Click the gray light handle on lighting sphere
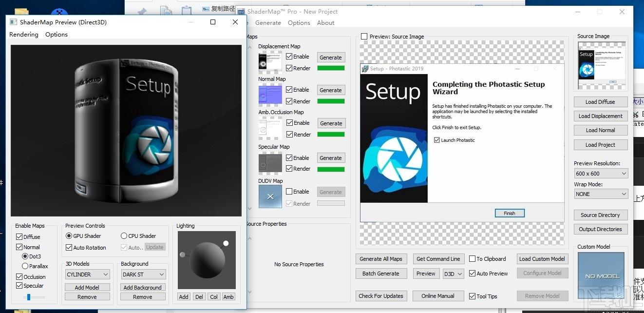 (x=182, y=254)
